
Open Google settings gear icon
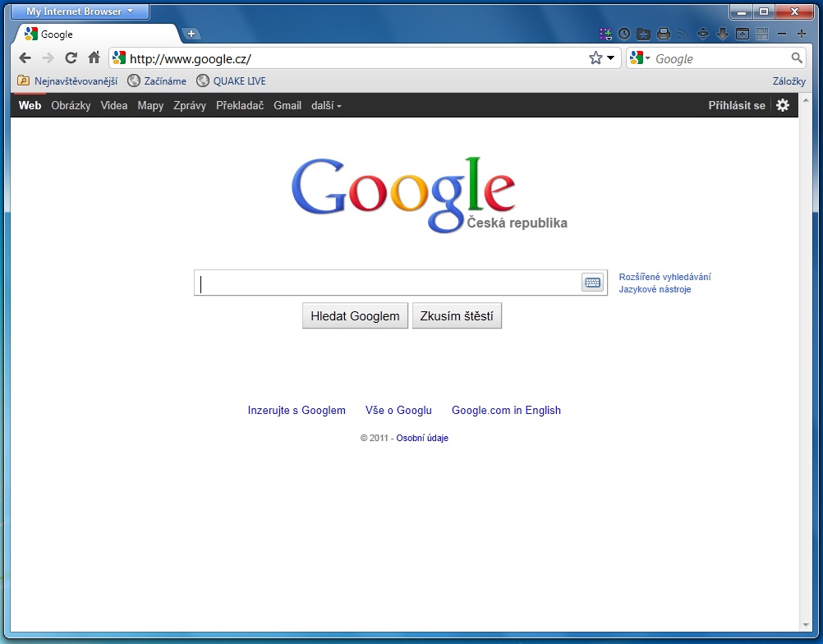783,105
